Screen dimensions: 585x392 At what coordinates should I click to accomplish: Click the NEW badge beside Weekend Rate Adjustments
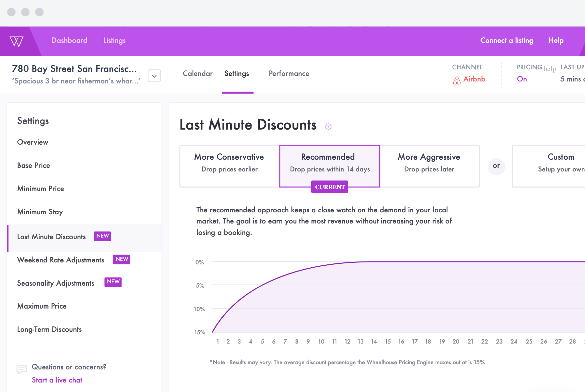[x=122, y=259]
